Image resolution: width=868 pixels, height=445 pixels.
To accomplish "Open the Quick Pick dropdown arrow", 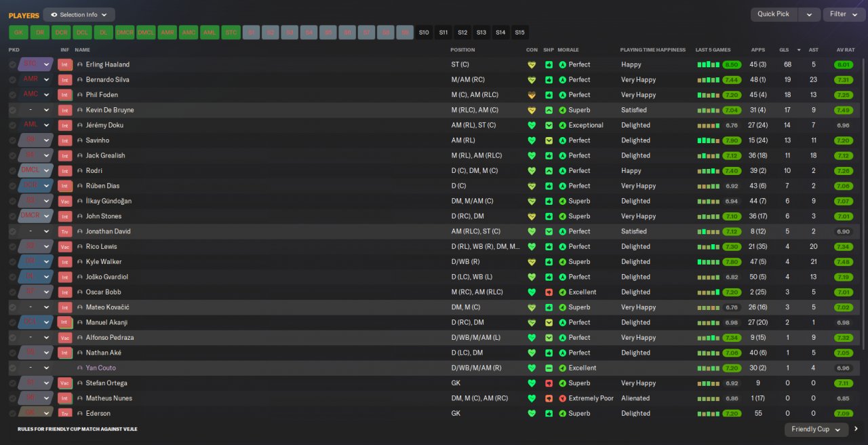I will pyautogui.click(x=809, y=14).
